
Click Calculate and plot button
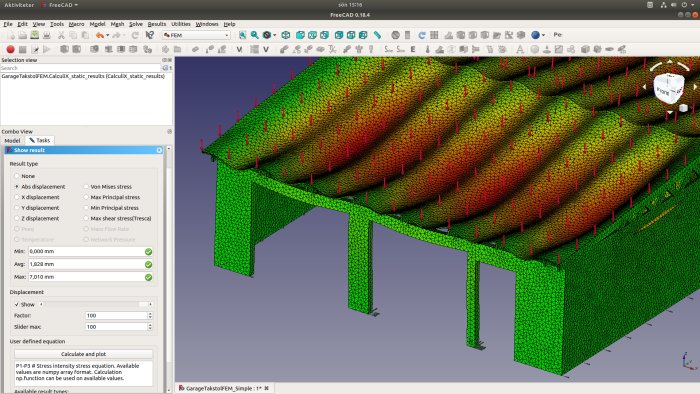[x=83, y=354]
